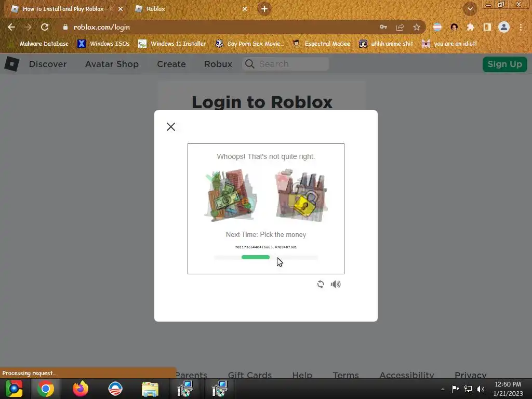The image size is (532, 399).
Task: Open the File Explorer folder in the taskbar
Action: 150,389
